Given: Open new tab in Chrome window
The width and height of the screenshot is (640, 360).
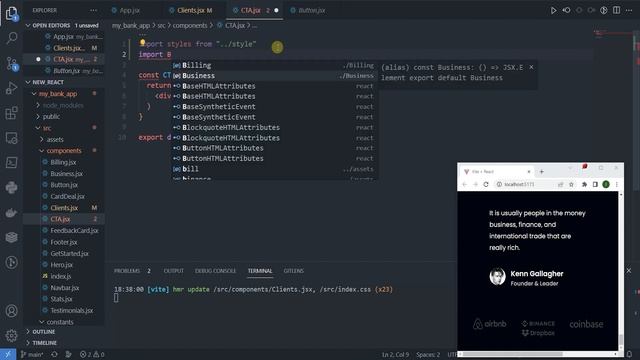Looking at the screenshot, I should pyautogui.click(x=542, y=172).
